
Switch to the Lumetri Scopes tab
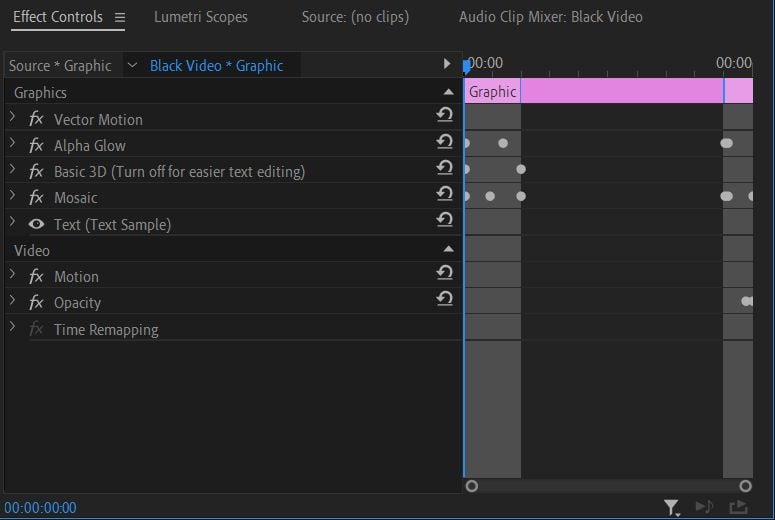click(200, 17)
